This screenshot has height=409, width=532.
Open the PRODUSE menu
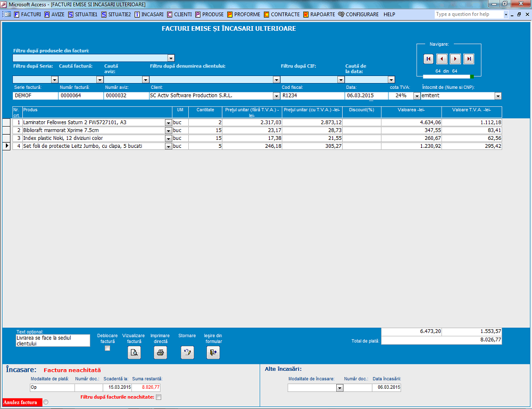210,14
